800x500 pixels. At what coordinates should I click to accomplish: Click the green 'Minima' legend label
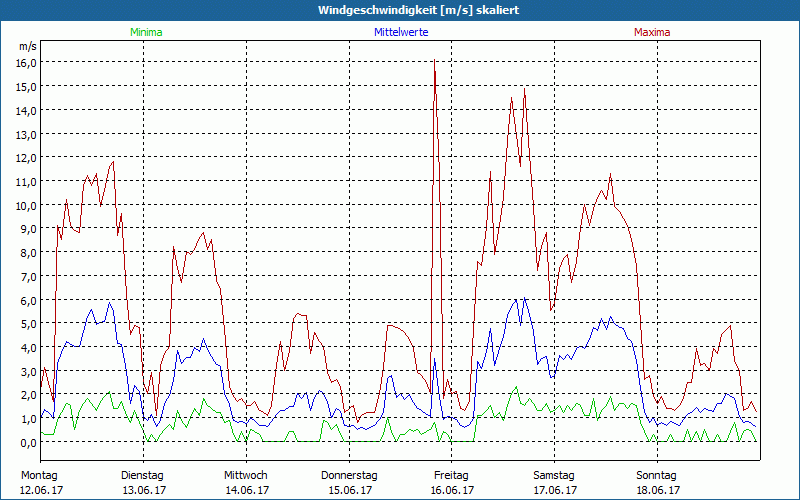(146, 32)
